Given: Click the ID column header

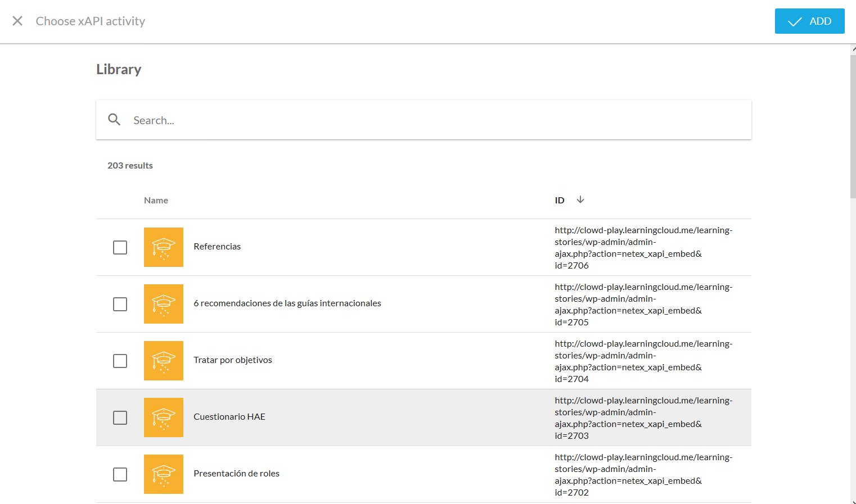Looking at the screenshot, I should pyautogui.click(x=560, y=200).
